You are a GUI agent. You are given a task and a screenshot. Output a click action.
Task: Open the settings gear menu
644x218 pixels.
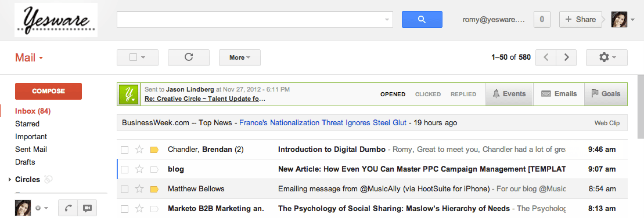607,57
